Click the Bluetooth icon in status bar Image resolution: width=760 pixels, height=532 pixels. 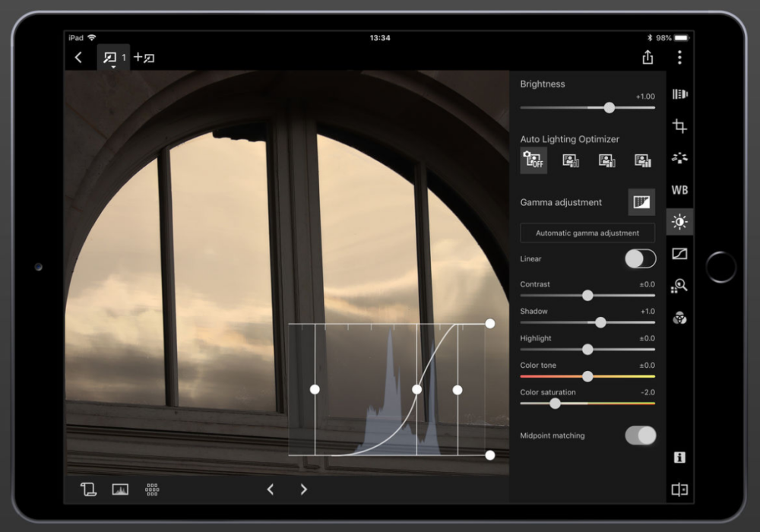tap(650, 38)
